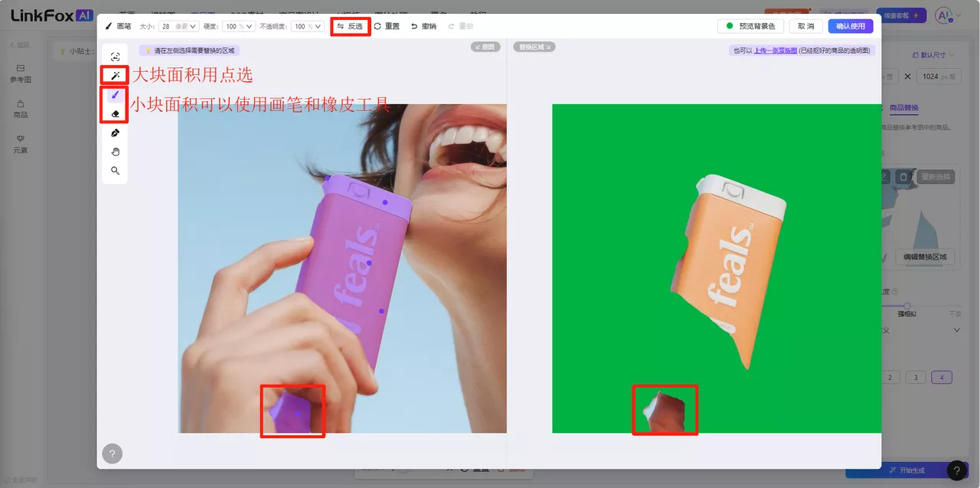980x488 pixels.
Task: Click the trash icon on product thumbnail
Action: [x=903, y=177]
